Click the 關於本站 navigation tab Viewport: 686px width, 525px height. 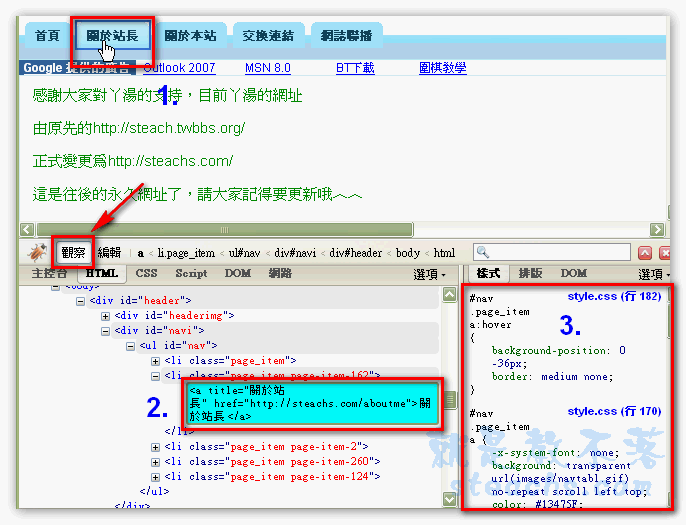[190, 35]
